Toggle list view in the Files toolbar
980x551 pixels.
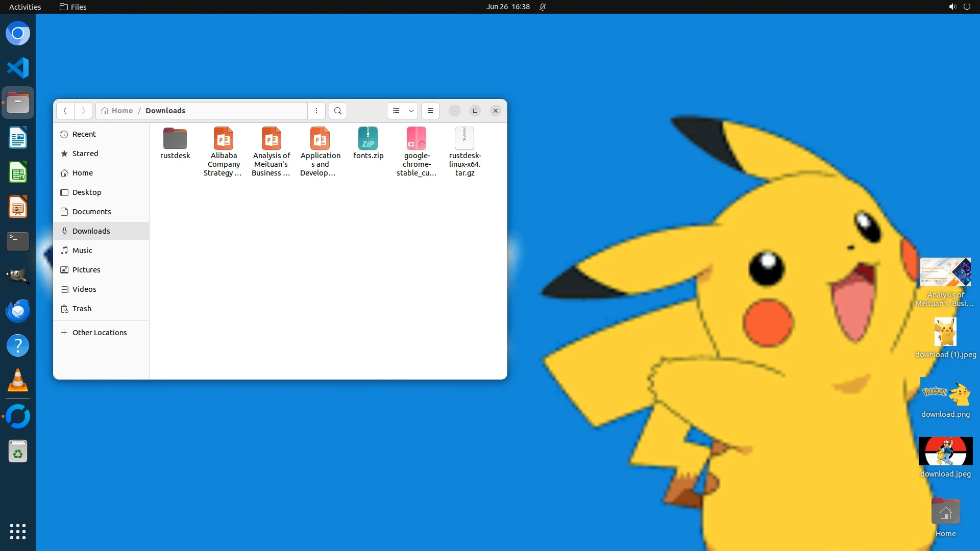[x=396, y=111]
